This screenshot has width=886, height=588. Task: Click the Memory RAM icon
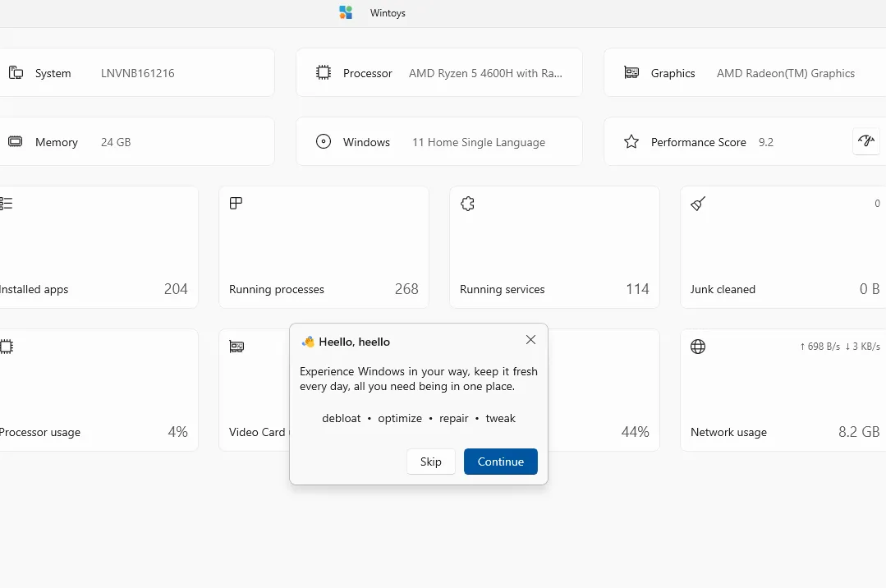coord(16,142)
